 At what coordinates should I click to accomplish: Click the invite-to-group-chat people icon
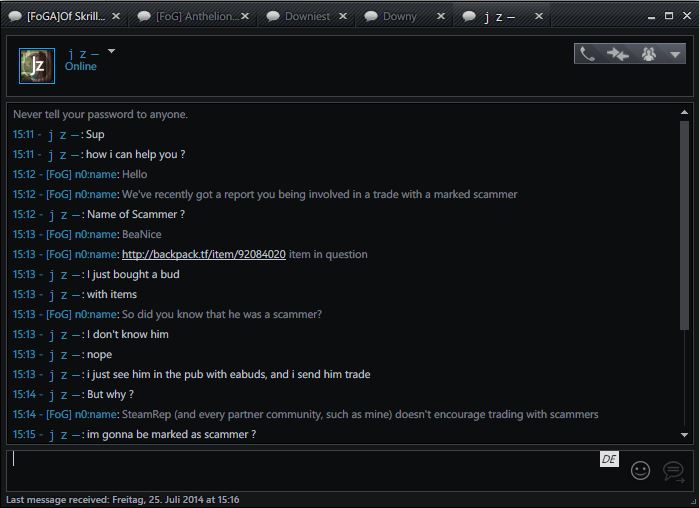point(649,54)
